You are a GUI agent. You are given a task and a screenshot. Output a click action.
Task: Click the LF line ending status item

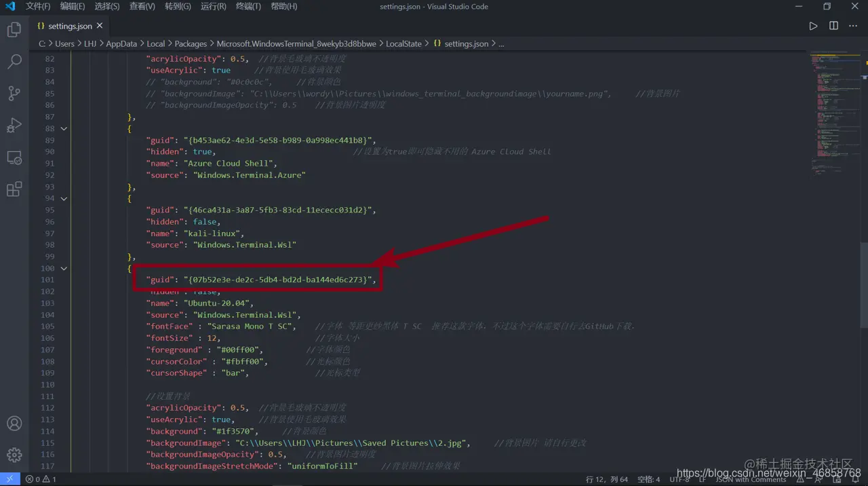point(703,479)
